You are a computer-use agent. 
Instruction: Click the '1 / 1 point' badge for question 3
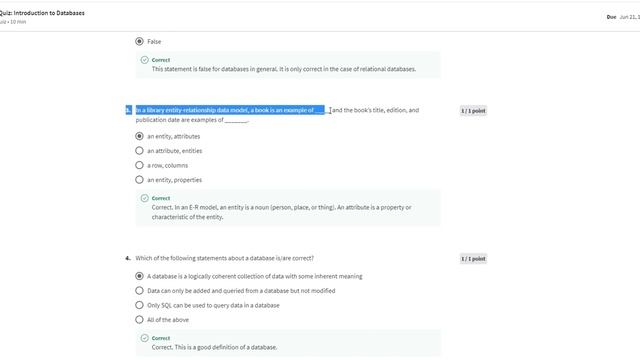[473, 111]
